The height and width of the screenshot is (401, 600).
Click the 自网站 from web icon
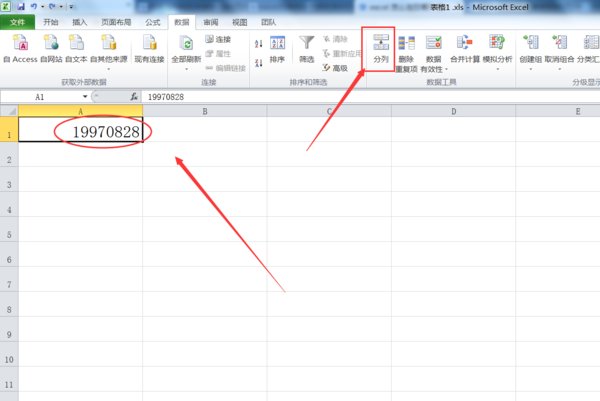[x=51, y=48]
